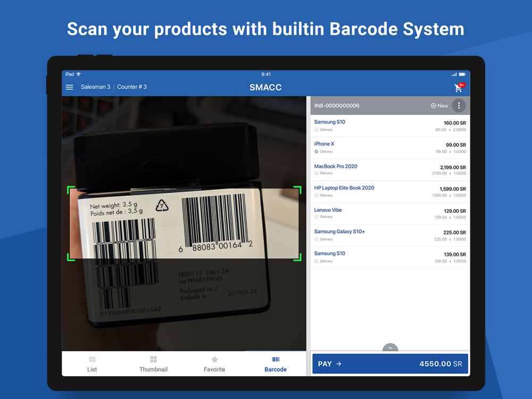
Task: Open the Samsung Galaxy S10+ line item
Action: pos(390,236)
